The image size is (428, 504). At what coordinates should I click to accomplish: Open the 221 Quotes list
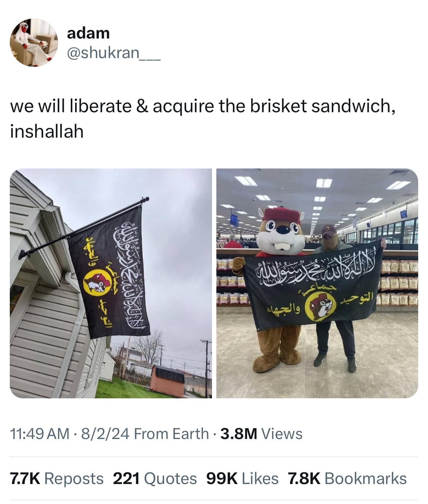tap(155, 478)
